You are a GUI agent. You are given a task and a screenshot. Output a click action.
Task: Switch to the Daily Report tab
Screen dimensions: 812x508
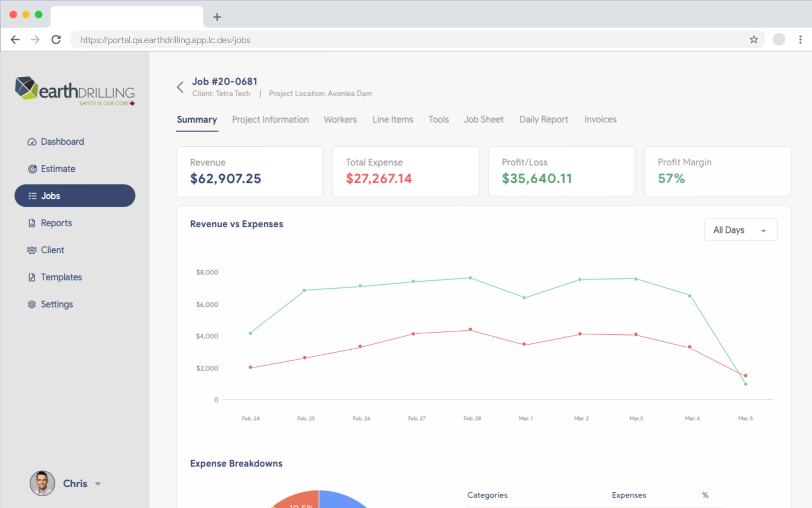(x=544, y=120)
